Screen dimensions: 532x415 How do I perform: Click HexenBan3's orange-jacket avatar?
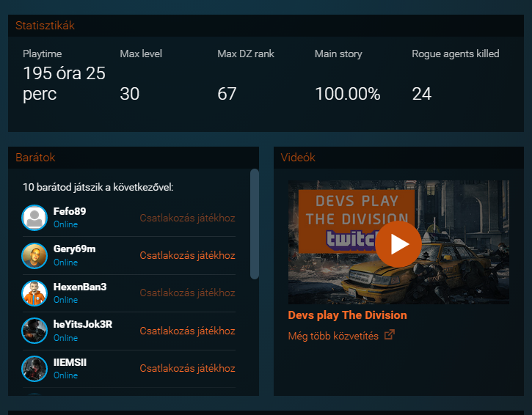pyautogui.click(x=34, y=293)
